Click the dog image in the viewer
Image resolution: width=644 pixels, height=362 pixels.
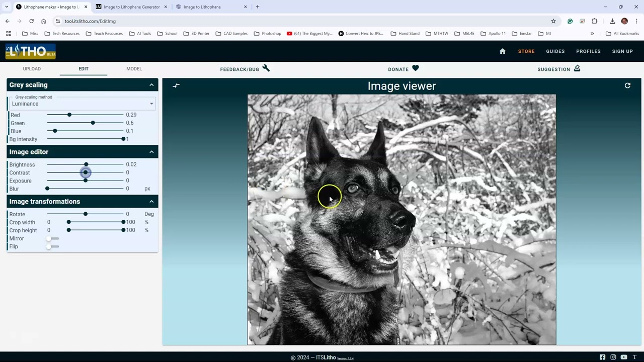(401, 220)
